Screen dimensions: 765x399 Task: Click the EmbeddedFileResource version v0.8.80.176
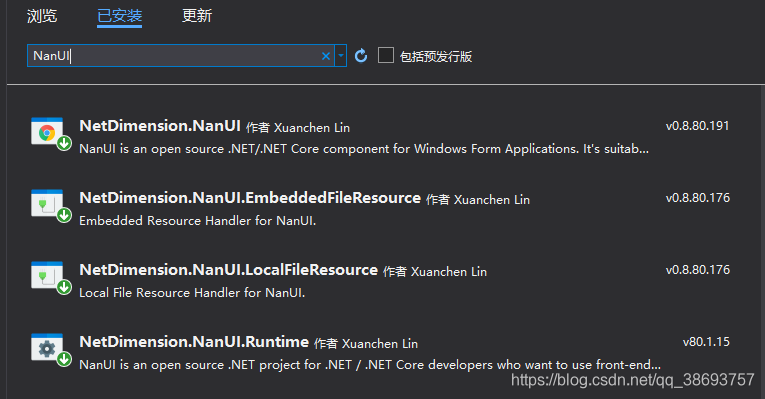[x=698, y=198]
